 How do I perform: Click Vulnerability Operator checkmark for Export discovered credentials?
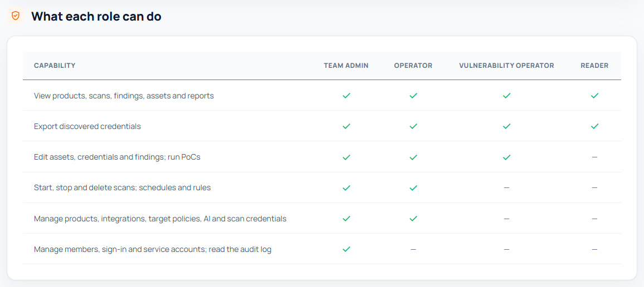point(507,126)
